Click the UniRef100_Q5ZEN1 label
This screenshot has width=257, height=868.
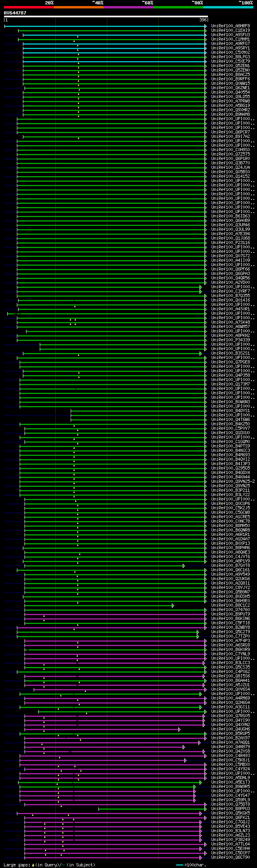point(230,66)
